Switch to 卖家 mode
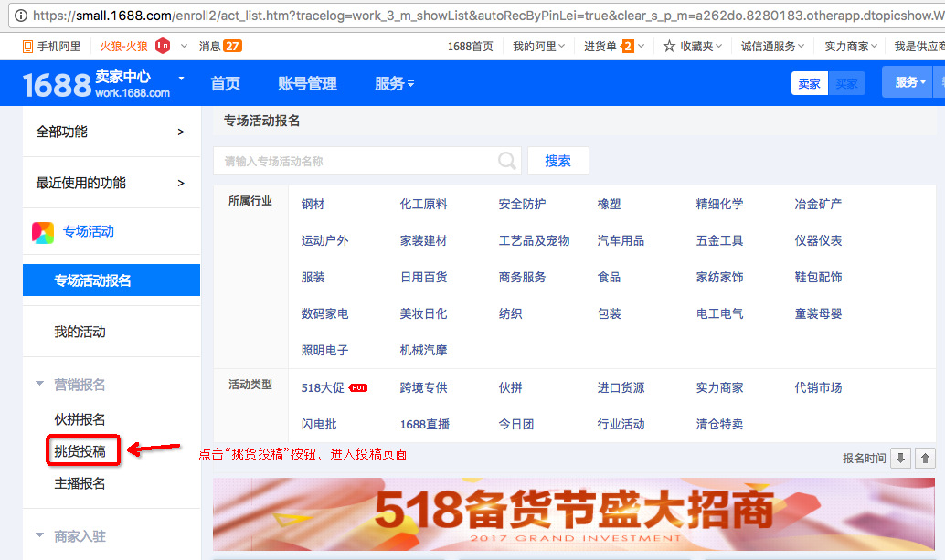 809,82
